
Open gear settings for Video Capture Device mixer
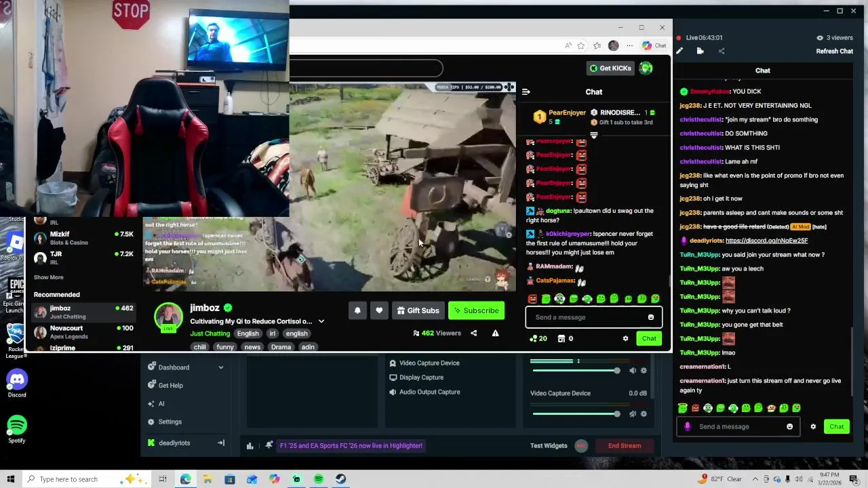click(644, 413)
